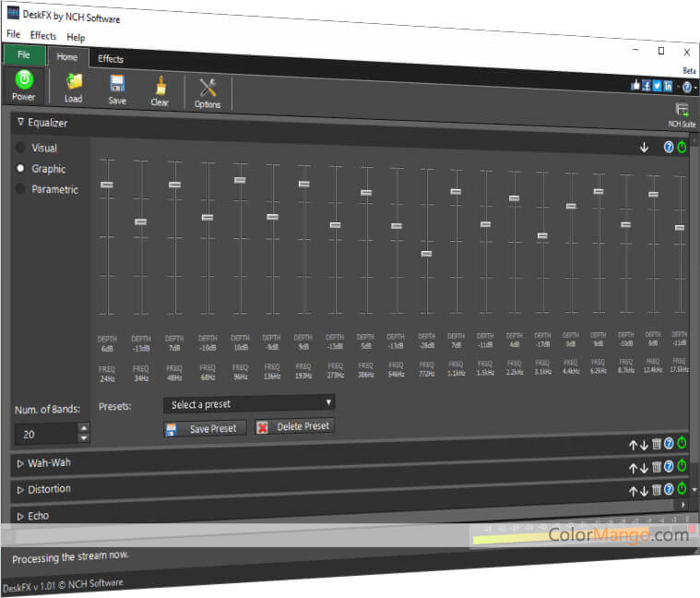Click the 24Hz band slider handle
Image resolution: width=700 pixels, height=598 pixels.
click(x=107, y=185)
